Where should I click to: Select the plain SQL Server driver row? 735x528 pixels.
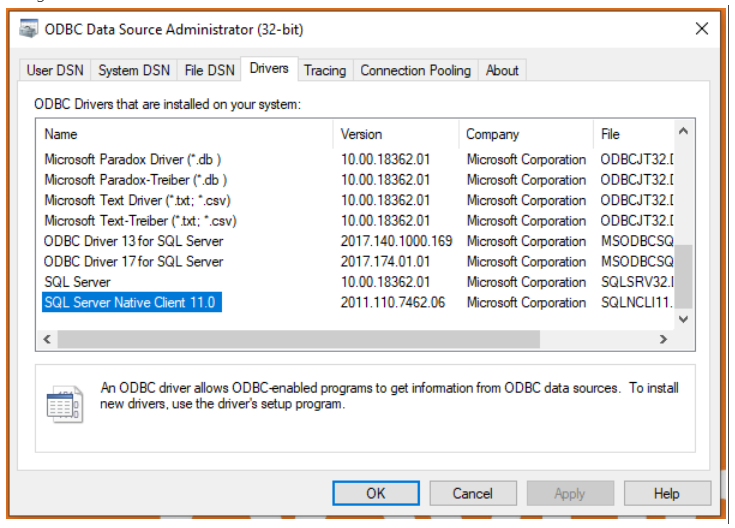tap(77, 282)
